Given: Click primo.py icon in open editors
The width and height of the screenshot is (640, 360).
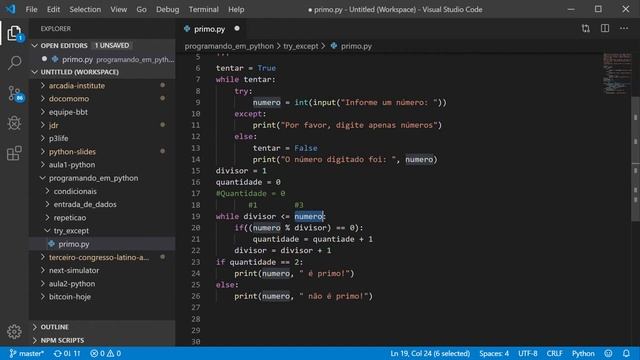Looking at the screenshot, I should [x=55, y=59].
